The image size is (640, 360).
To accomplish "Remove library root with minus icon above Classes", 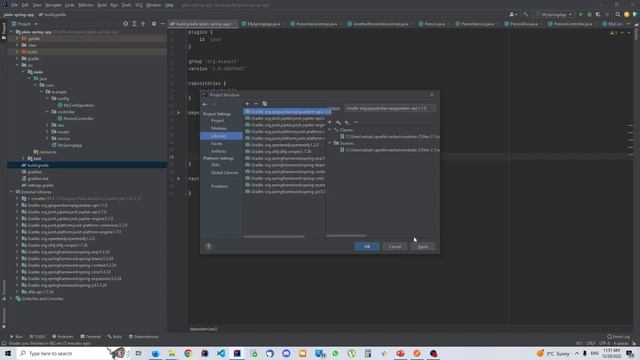I will pos(356,122).
